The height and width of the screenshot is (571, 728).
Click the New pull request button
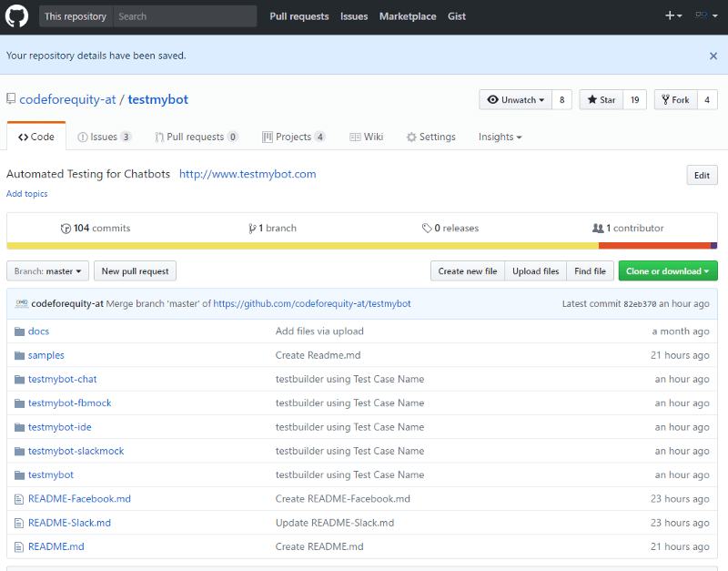click(x=135, y=270)
